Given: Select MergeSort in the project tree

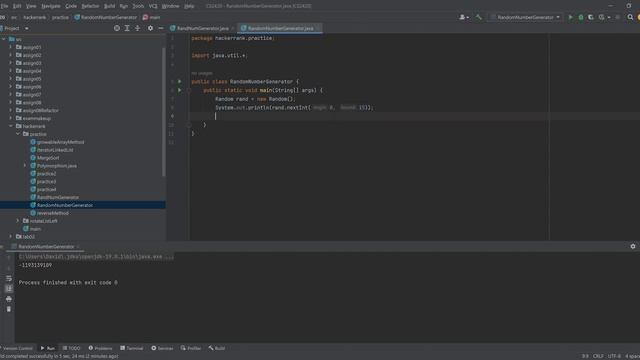Looking at the screenshot, I should [x=48, y=158].
